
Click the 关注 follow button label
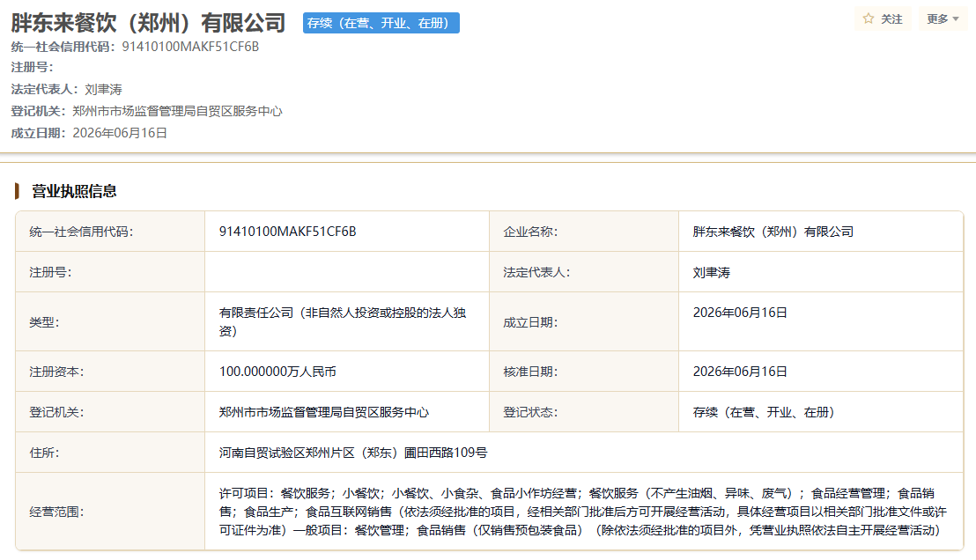(x=891, y=19)
